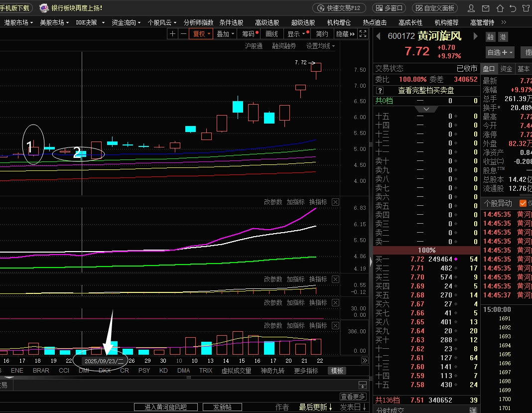Toggle the 融资融券 overlay
The image size is (532, 413).
[x=284, y=46]
